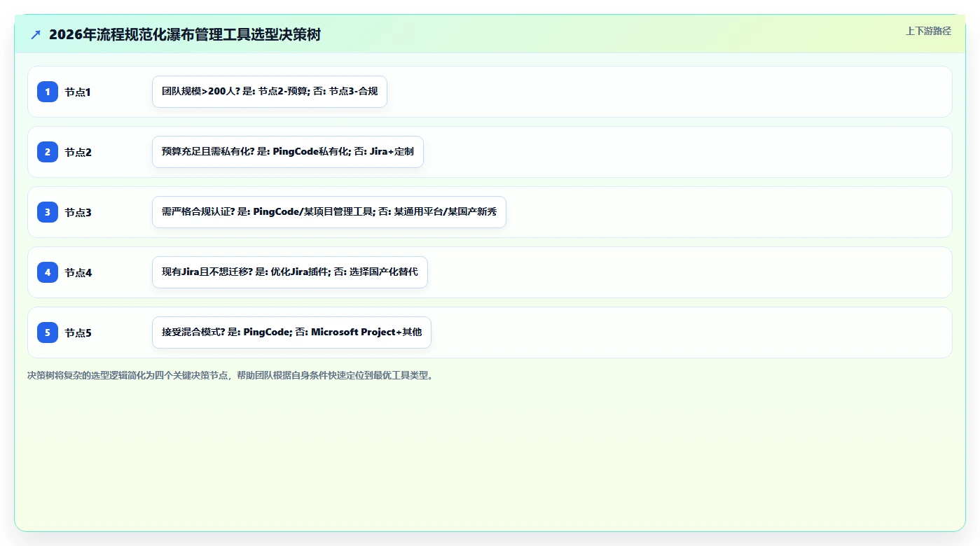Image resolution: width=980 pixels, height=546 pixels.
Task: Click the arrow icon beside the title
Action: (x=36, y=34)
